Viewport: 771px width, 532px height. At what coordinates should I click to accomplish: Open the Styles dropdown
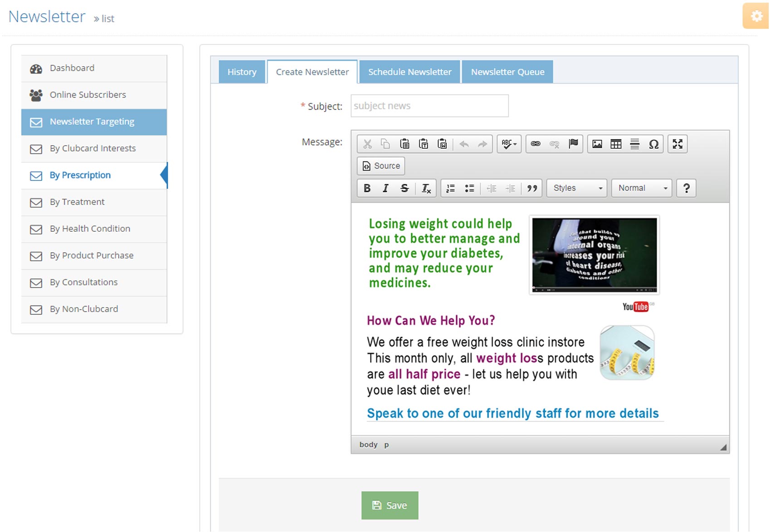[x=577, y=188]
